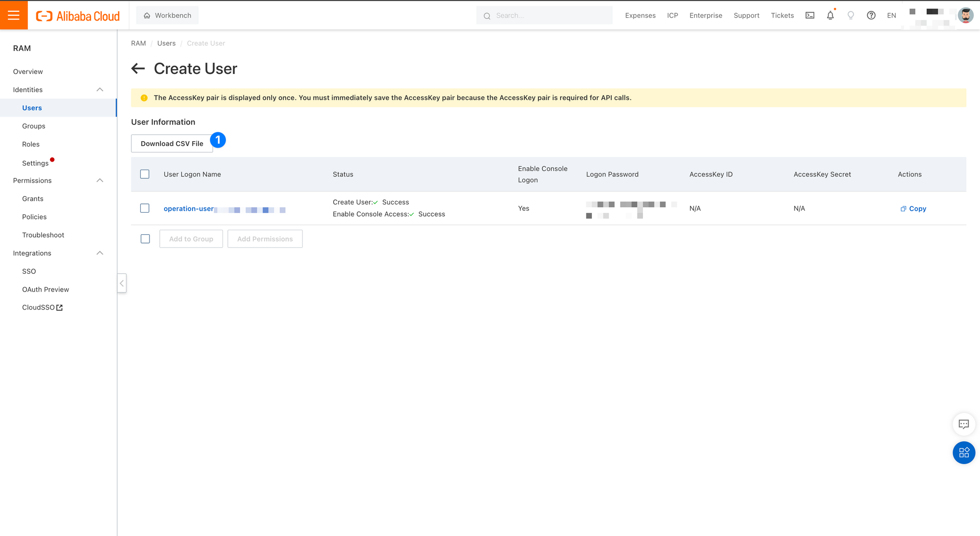
Task: Go to Policies in the sidebar
Action: pyautogui.click(x=34, y=217)
